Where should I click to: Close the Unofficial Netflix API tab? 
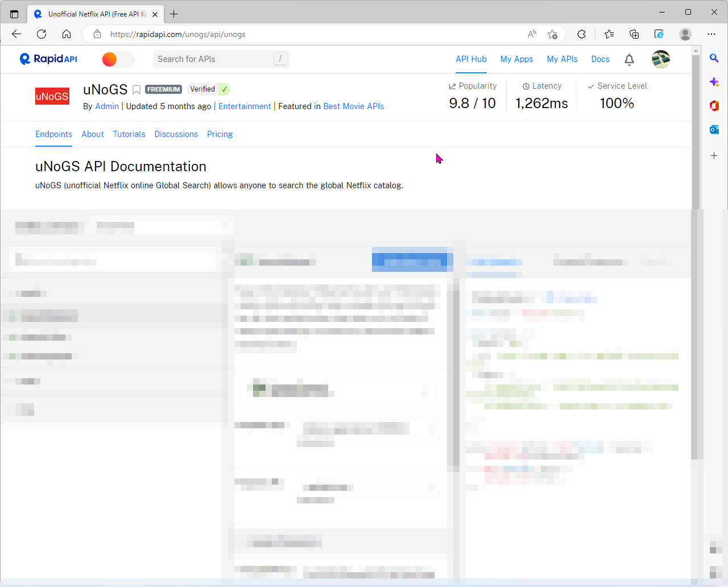click(x=155, y=14)
